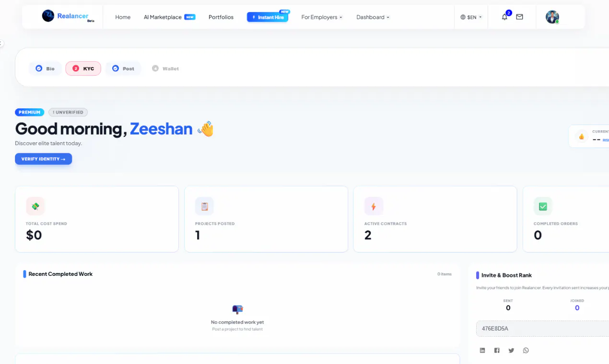Click the No completed work yet message
Viewport: 609px width, 364px height.
click(237, 322)
